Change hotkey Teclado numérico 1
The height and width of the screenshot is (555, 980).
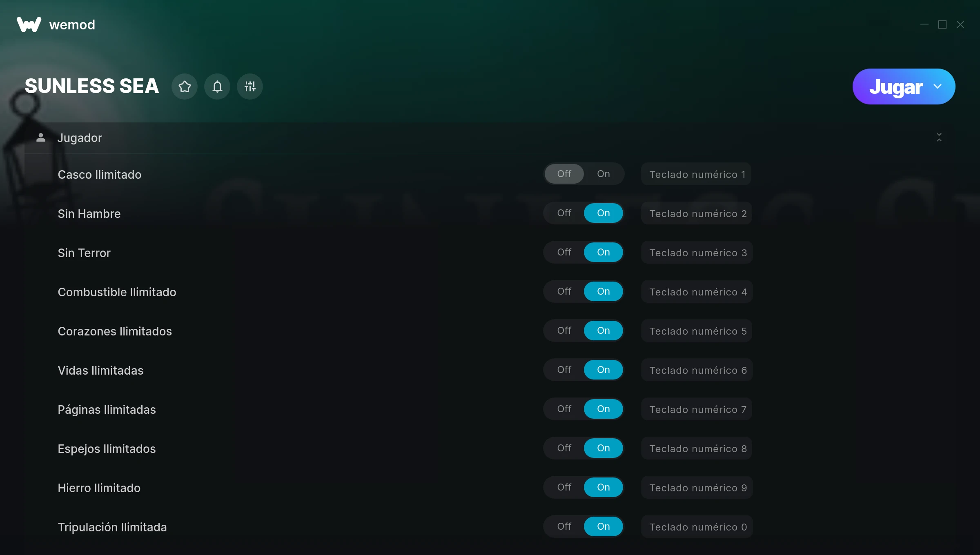pos(697,174)
